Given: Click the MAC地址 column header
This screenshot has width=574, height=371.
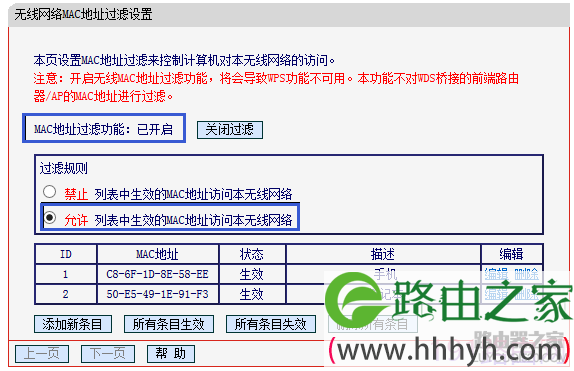Looking at the screenshot, I should 157,254.
